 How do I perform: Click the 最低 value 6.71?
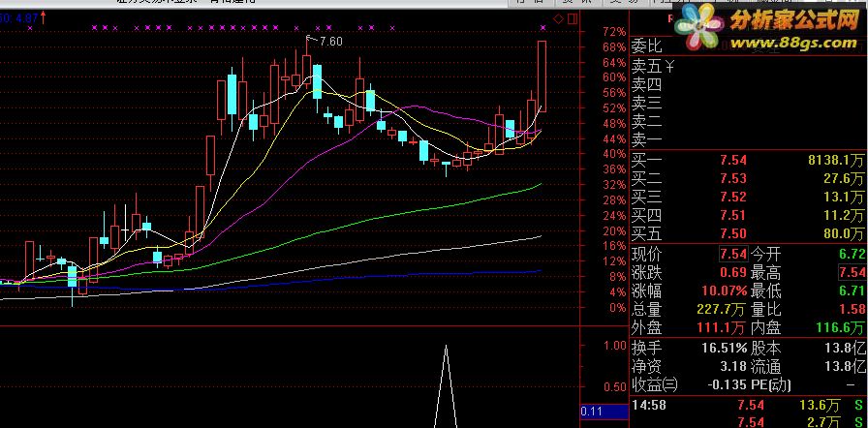tap(852, 290)
